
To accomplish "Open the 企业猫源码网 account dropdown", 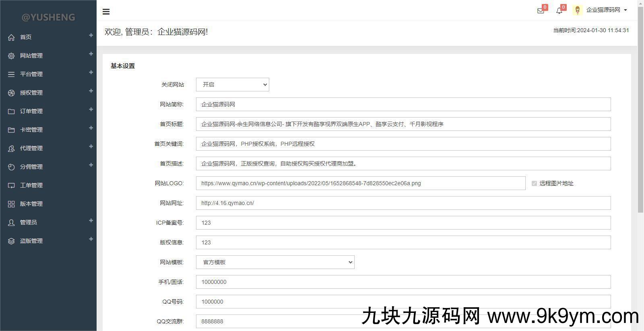I will coord(606,10).
